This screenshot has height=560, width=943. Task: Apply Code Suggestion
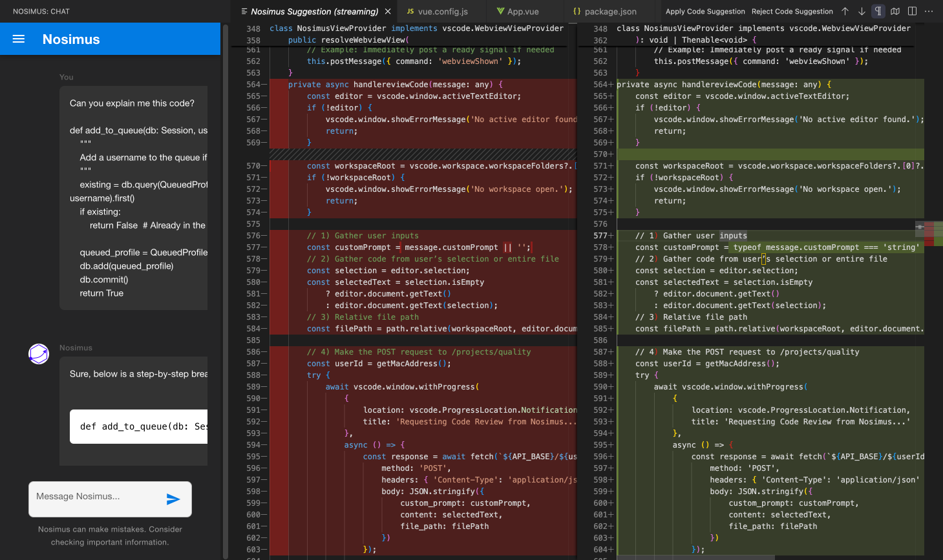point(705,12)
